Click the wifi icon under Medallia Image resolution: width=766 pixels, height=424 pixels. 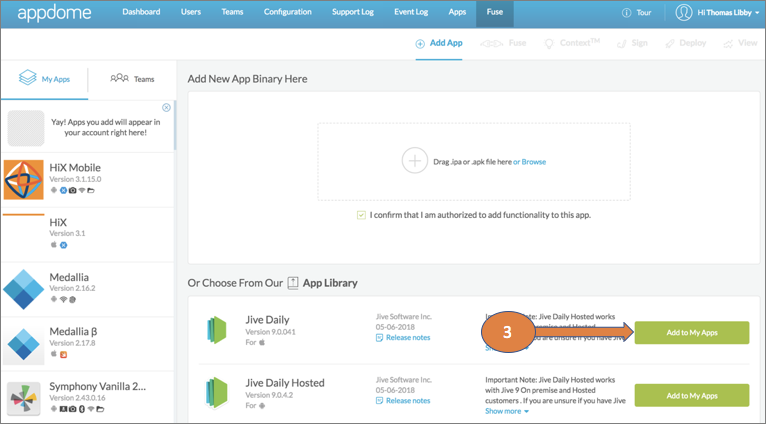(63, 299)
